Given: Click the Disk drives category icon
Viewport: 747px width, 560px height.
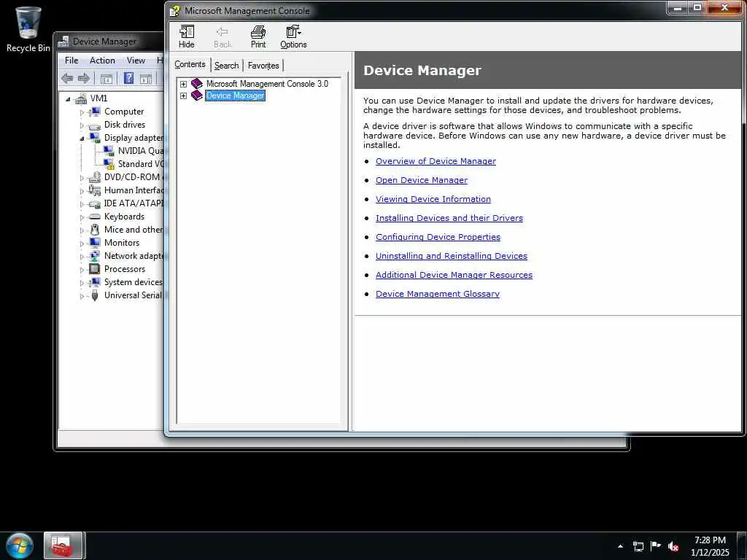Looking at the screenshot, I should click(x=94, y=125).
